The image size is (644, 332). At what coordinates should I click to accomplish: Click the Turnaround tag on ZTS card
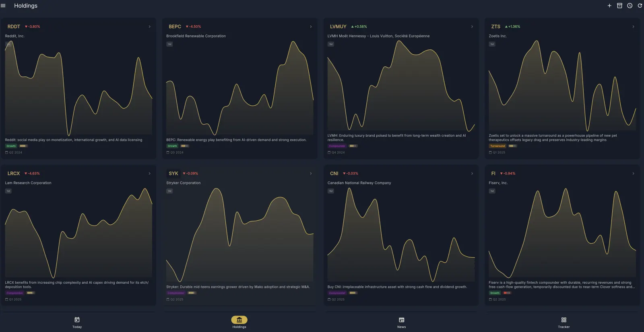(497, 146)
